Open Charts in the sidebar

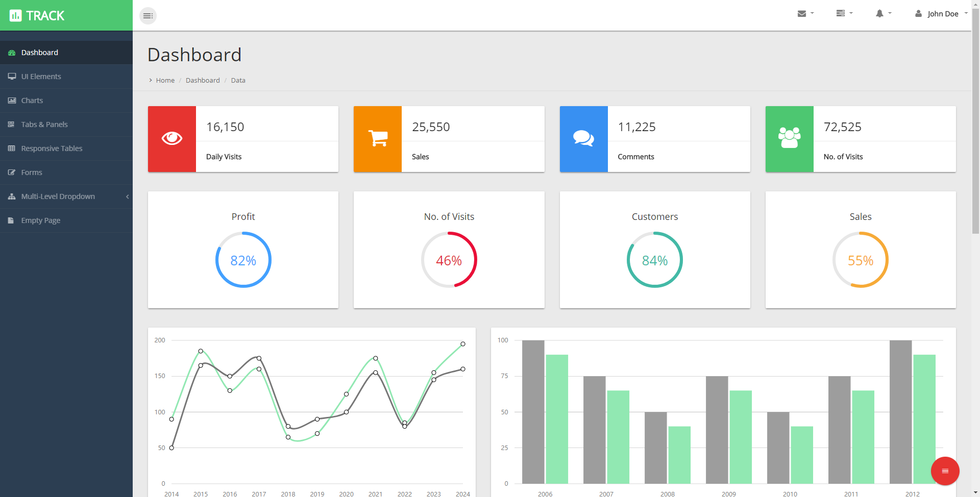(x=66, y=101)
